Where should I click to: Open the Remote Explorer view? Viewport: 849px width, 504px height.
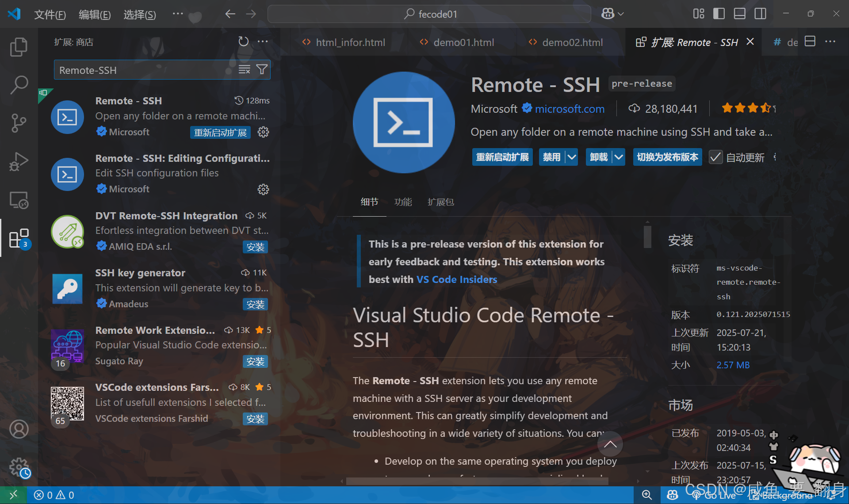coord(19,200)
